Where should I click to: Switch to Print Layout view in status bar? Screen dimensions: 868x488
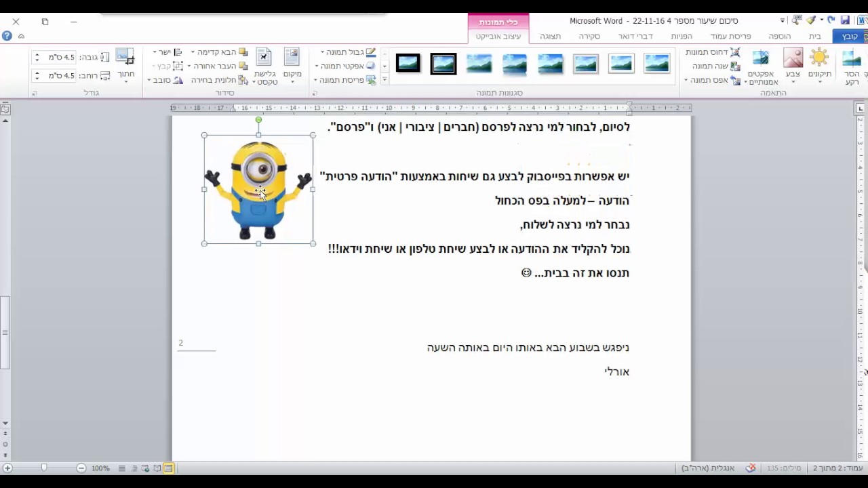tap(168, 468)
